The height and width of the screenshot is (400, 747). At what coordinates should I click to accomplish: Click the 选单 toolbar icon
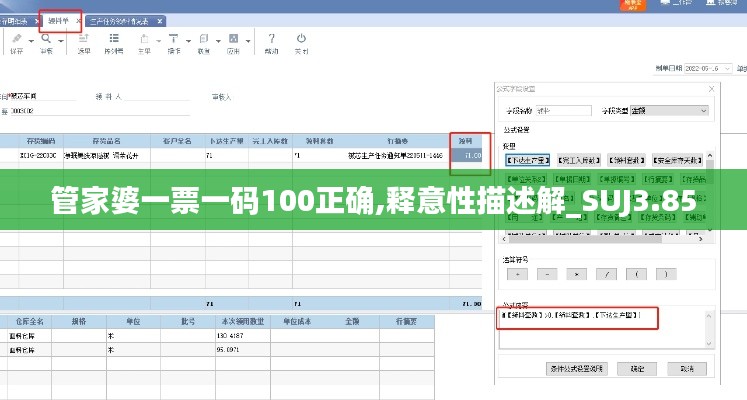point(84,39)
